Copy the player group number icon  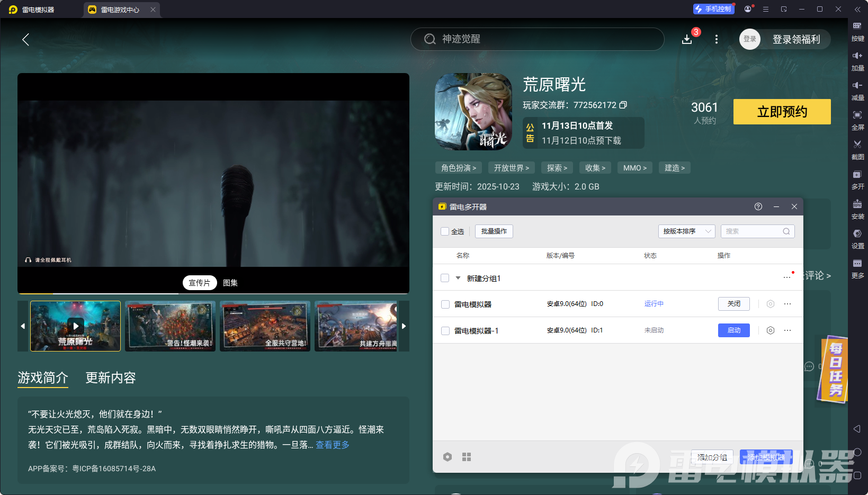coord(623,105)
